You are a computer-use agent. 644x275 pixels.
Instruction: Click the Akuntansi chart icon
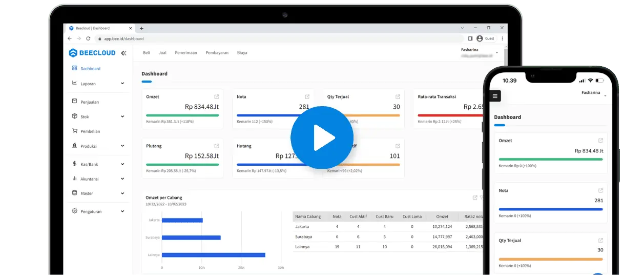tap(74, 179)
